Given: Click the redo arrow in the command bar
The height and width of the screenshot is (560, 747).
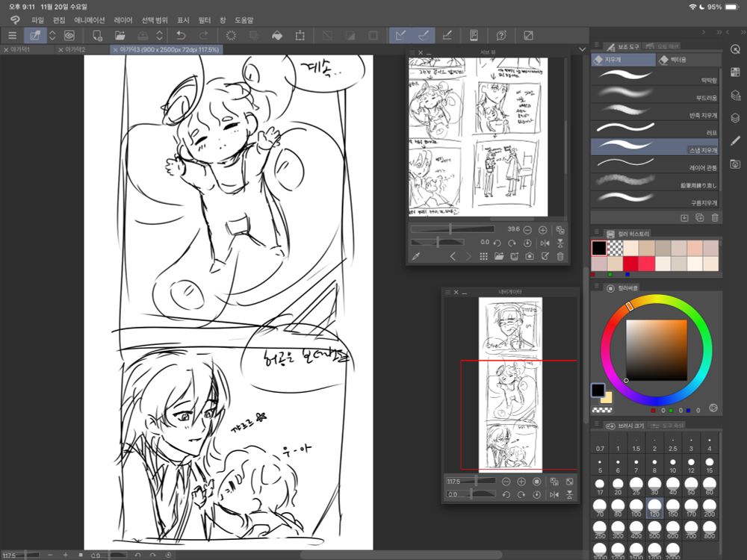Looking at the screenshot, I should click(x=203, y=36).
